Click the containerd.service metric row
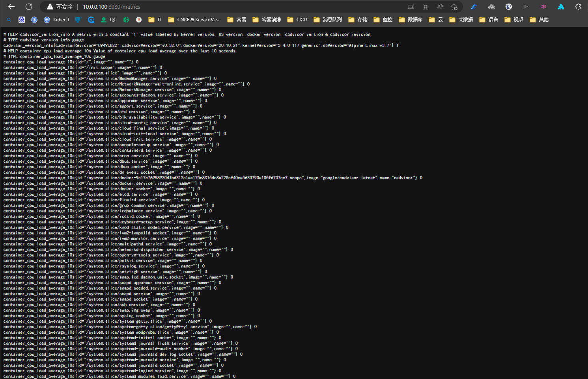Viewport: 588px width, 379px height. [108, 150]
